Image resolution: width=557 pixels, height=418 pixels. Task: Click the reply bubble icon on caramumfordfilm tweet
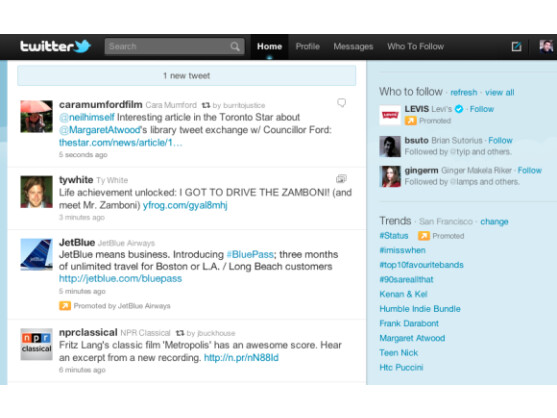click(x=341, y=103)
